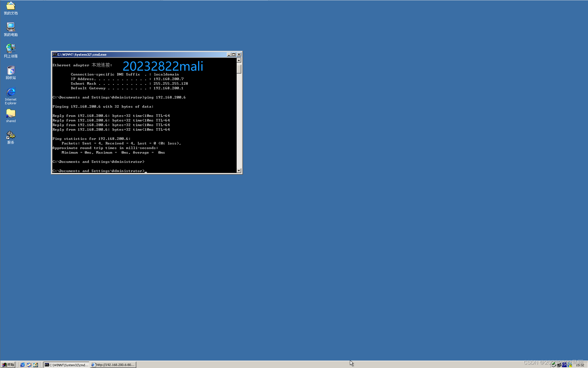588x368 pixels.
Task: Click the 'IP Address' 192.168.200.7 line
Action: pos(127,79)
